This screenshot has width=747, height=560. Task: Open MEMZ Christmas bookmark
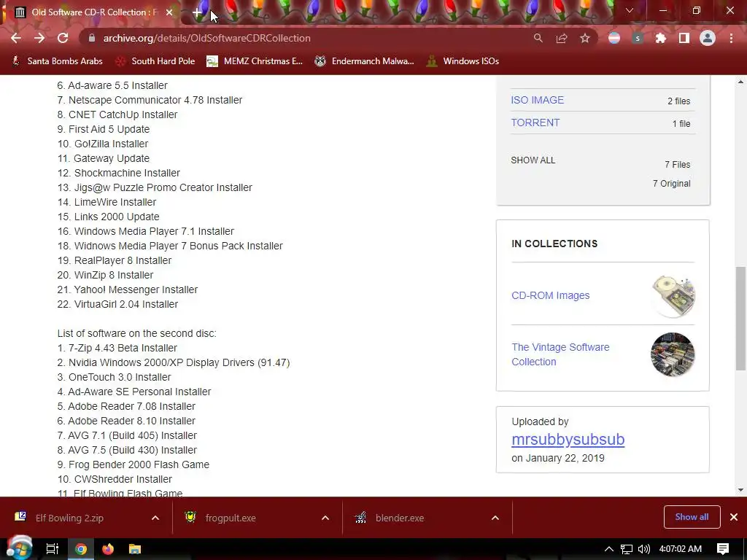255,61
